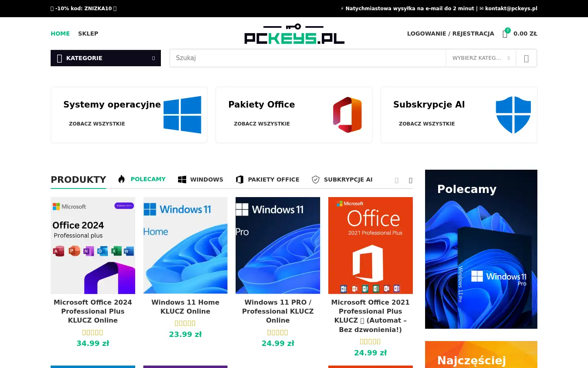This screenshot has width=588, height=368.
Task: Open Windows 11 PRO / Professional KLUCZ title
Action: tap(278, 311)
